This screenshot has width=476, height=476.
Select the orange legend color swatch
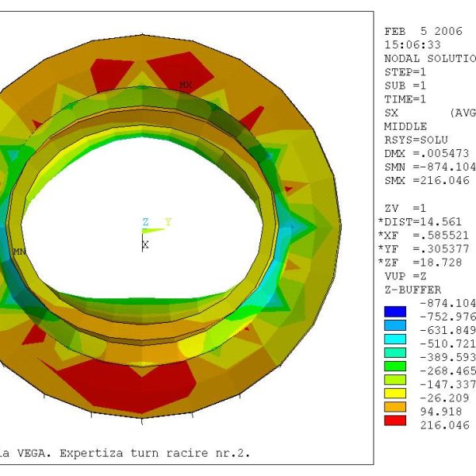click(x=394, y=406)
